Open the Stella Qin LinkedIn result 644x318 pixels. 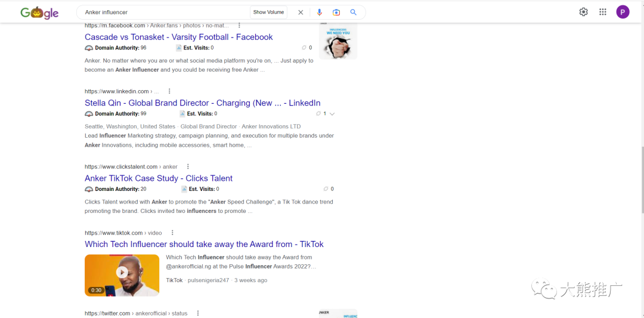[x=202, y=103]
